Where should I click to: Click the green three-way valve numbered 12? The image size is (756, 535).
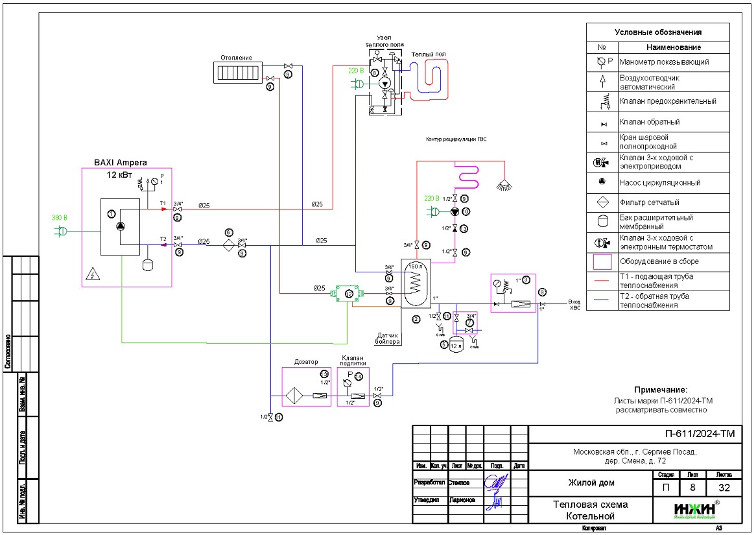point(348,294)
